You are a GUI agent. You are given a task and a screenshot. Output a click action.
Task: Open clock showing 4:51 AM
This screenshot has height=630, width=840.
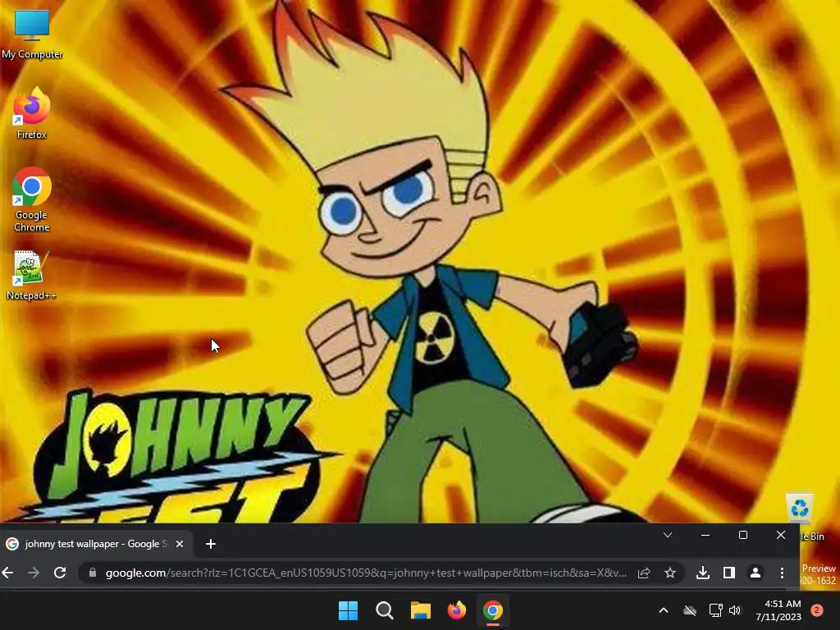pos(778,610)
